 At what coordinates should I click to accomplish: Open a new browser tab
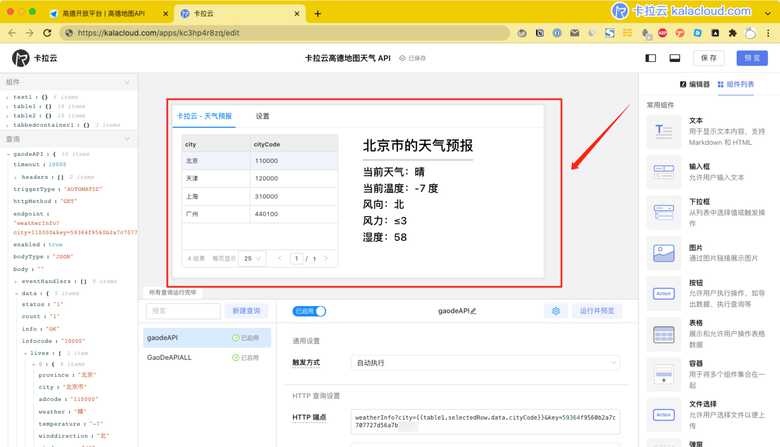(x=317, y=13)
